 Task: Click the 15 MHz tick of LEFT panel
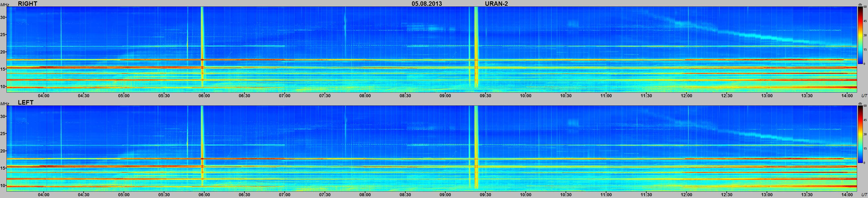point(3,168)
